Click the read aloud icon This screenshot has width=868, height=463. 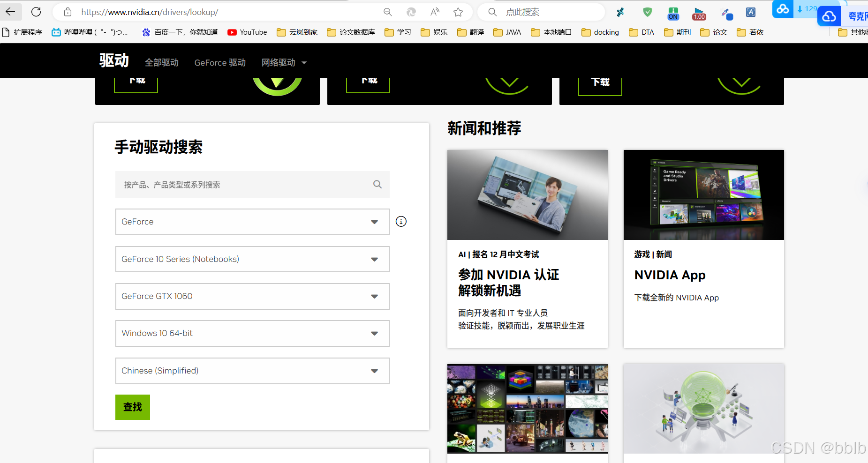click(435, 12)
